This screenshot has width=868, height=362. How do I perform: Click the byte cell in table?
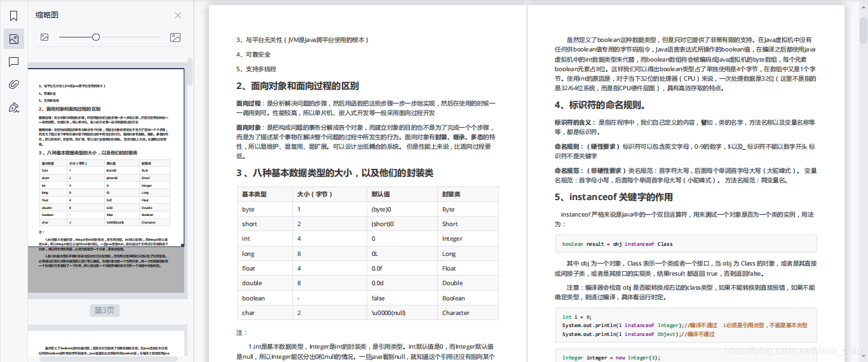[248, 209]
